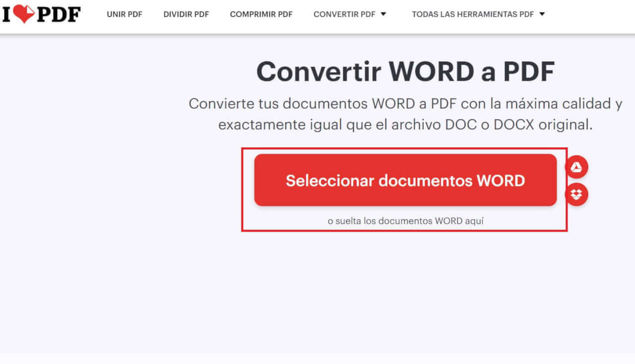Image resolution: width=635 pixels, height=364 pixels.
Task: Expand the CONVERTIR PDF dropdown
Action: [x=350, y=14]
